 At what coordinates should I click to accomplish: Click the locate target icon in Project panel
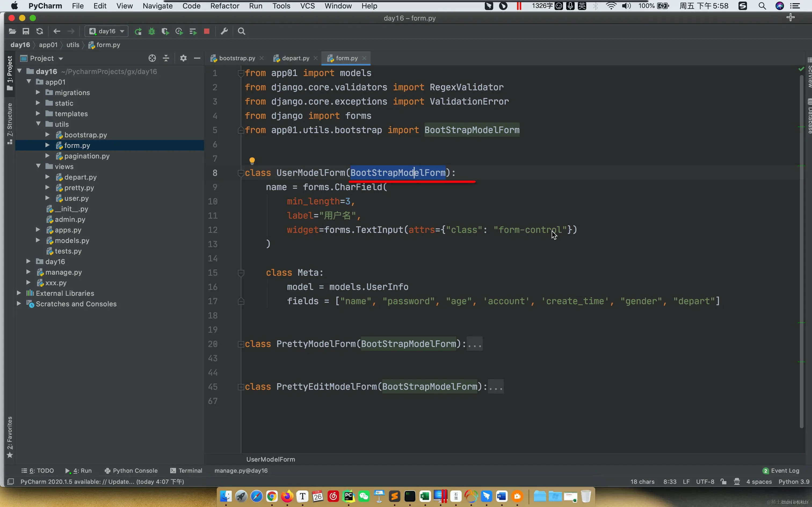[152, 58]
